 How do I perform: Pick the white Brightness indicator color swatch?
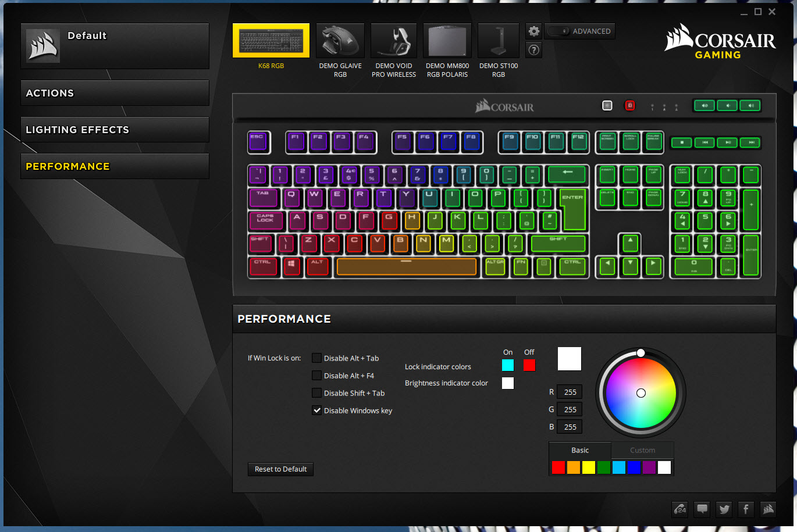[x=508, y=383]
